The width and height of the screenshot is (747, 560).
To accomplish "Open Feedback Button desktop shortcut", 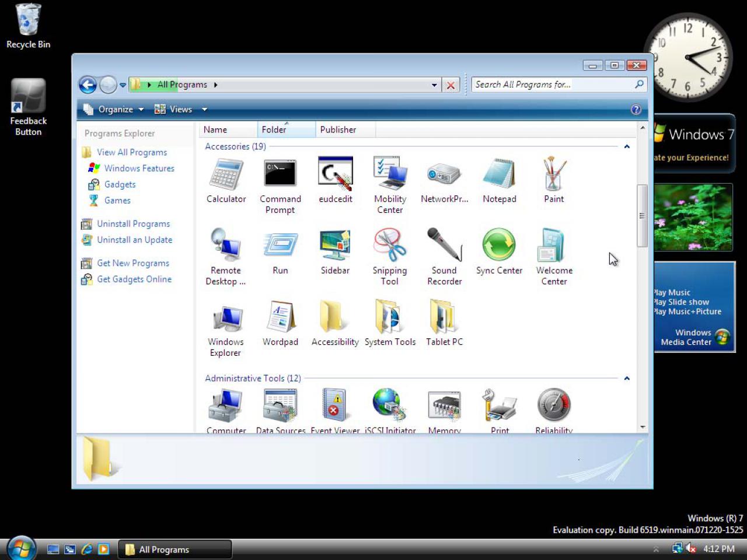I will [28, 108].
